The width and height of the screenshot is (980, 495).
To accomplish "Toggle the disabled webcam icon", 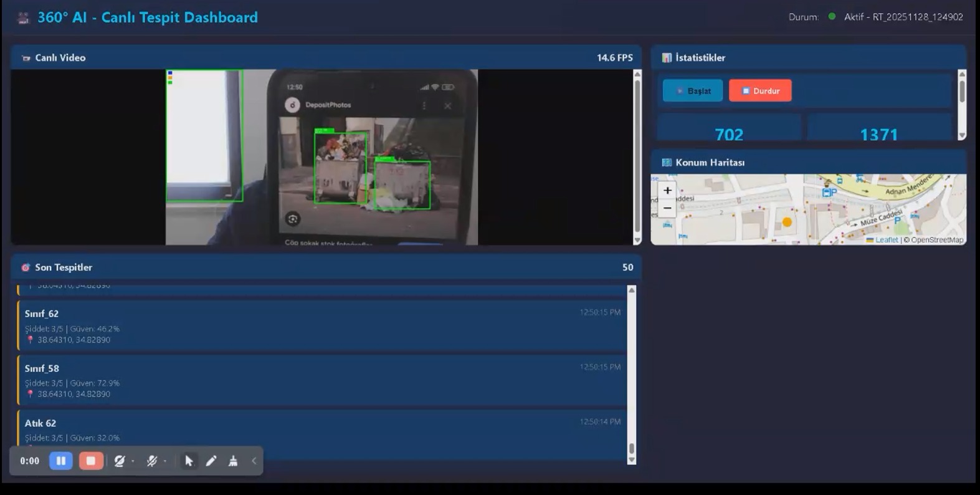I will [x=119, y=461].
